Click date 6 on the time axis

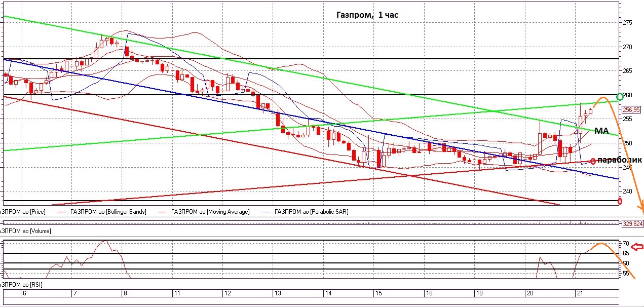24,293
